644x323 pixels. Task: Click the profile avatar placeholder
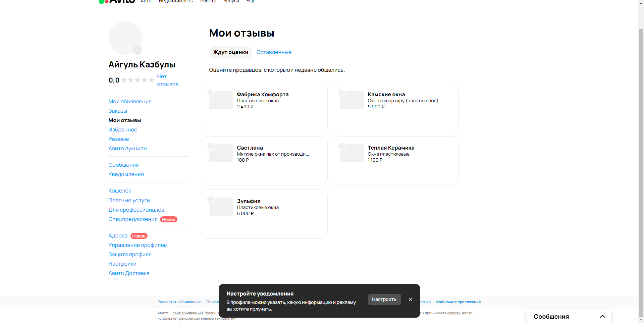point(125,38)
